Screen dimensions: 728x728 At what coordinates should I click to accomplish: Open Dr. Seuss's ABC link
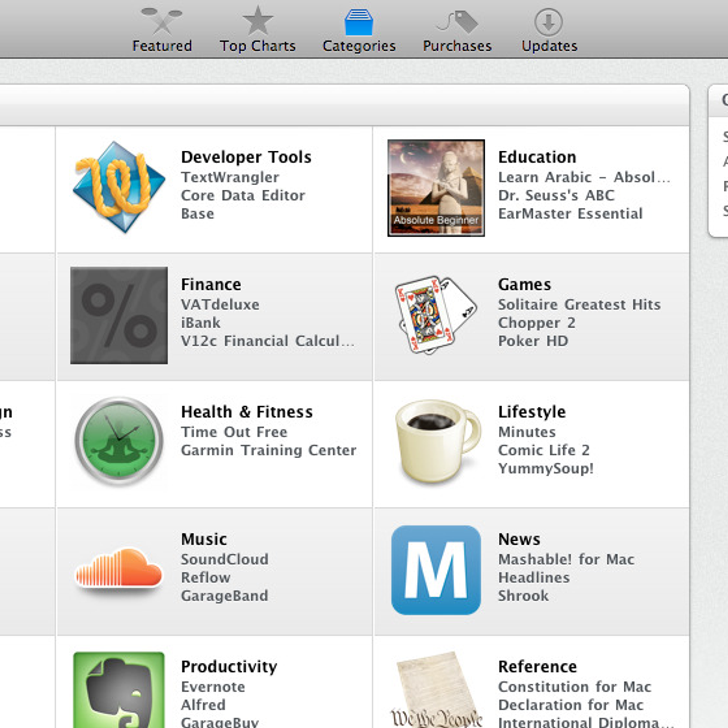tap(556, 196)
